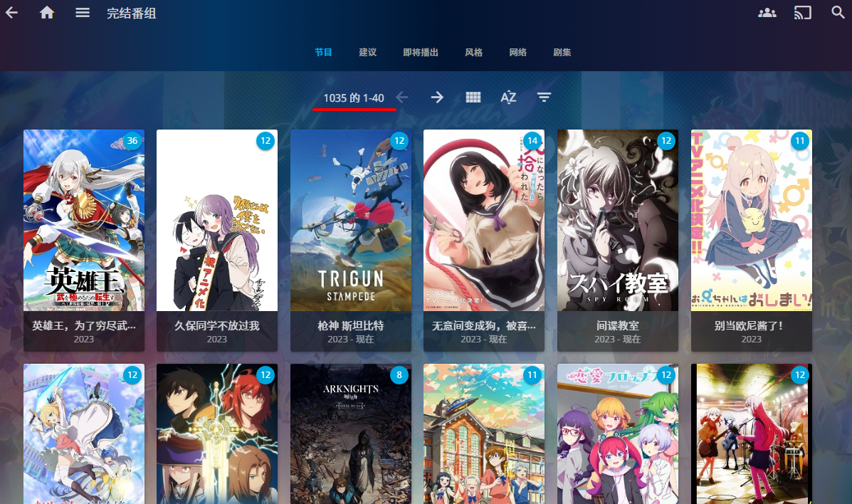Screen dimensions: 852x504
Task: Click the year 2023 under 久保同学不放过我
Action: tap(217, 340)
